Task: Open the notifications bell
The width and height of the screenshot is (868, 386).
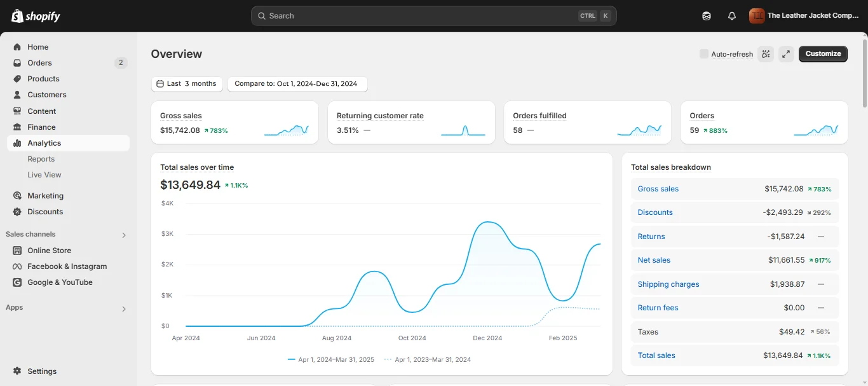Action: click(732, 16)
